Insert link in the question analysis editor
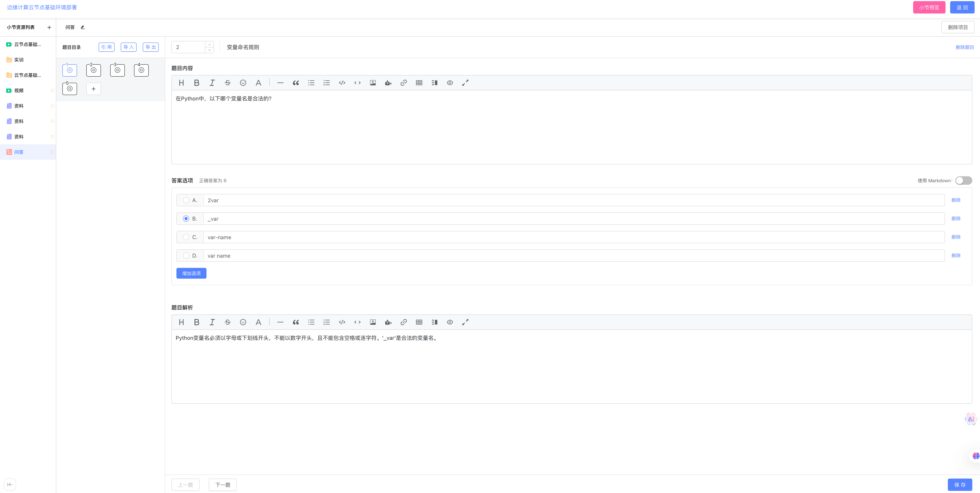Viewport: 980px width, 493px height. pyautogui.click(x=404, y=322)
